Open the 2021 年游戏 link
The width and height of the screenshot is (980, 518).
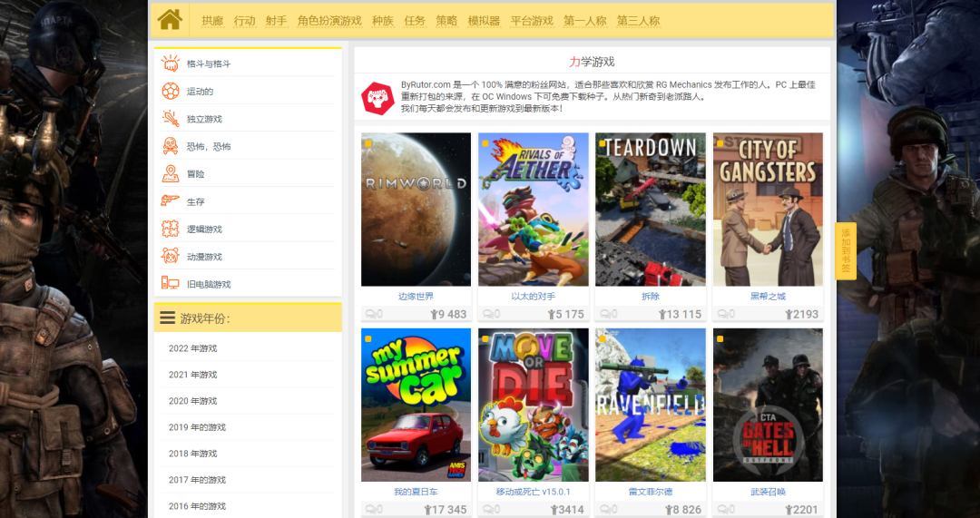coord(192,375)
